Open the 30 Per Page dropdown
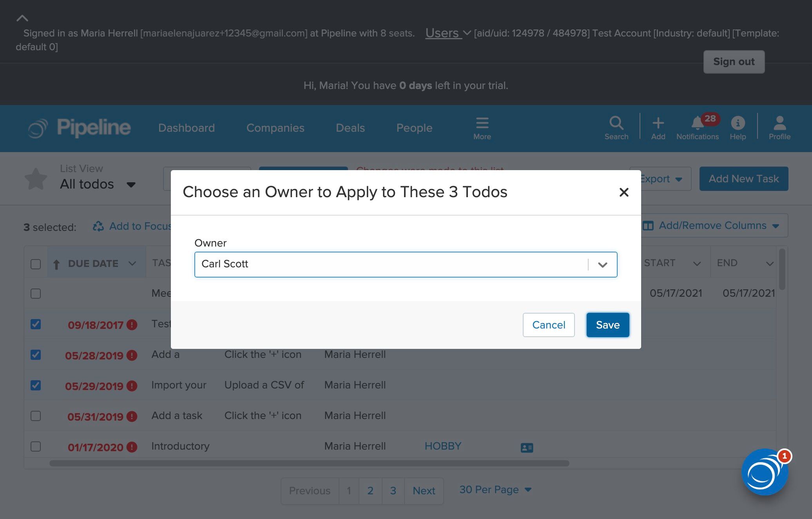 495,490
